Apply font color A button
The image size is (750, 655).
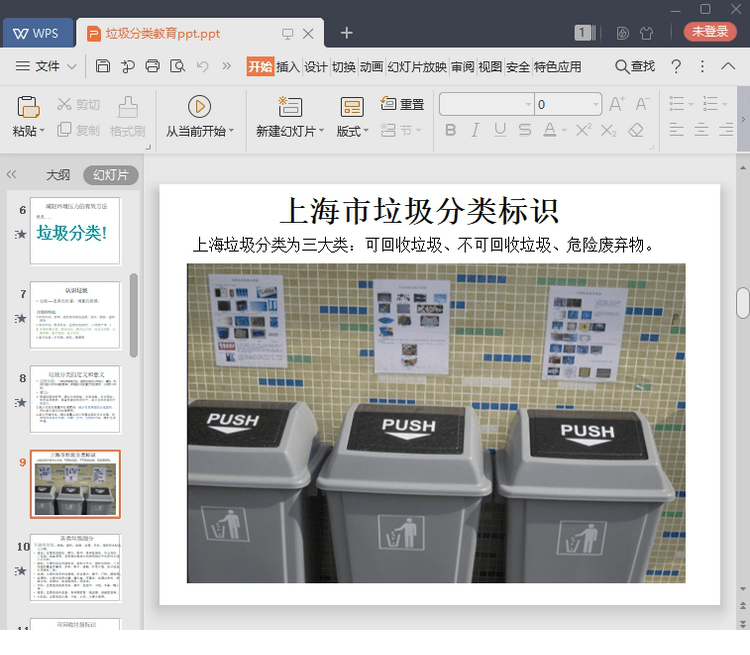[550, 130]
